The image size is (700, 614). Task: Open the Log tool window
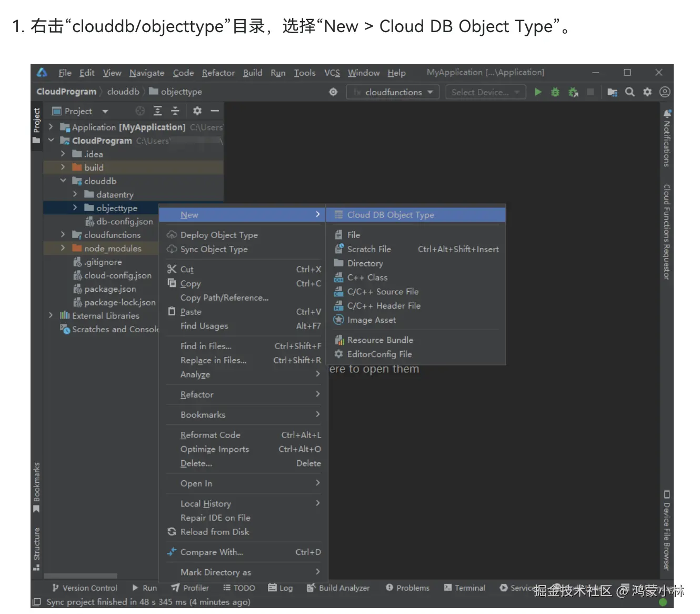point(281,588)
